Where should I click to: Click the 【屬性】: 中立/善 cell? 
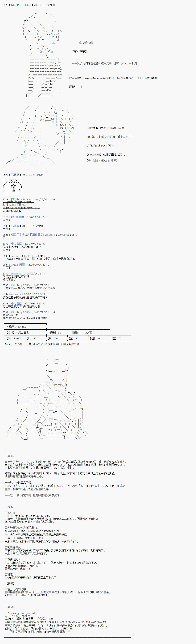[82, 333]
